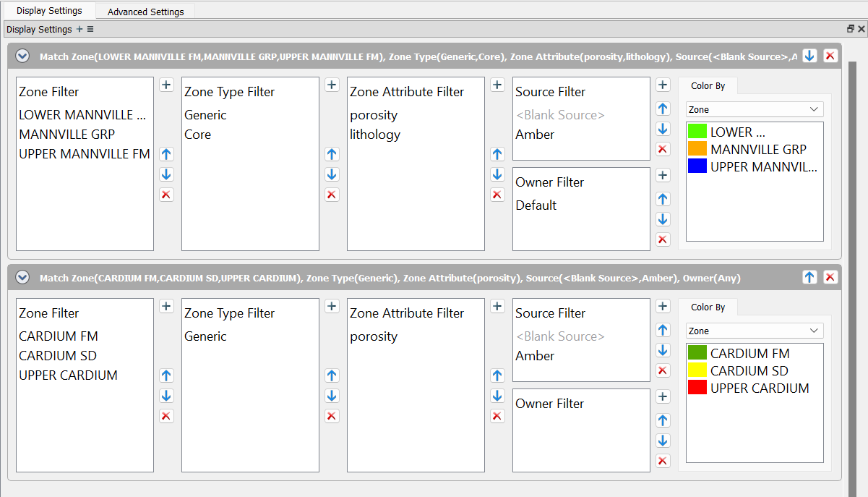Move Mannville Zone Type Filter item up
This screenshot has height=497, width=868.
pos(332,154)
